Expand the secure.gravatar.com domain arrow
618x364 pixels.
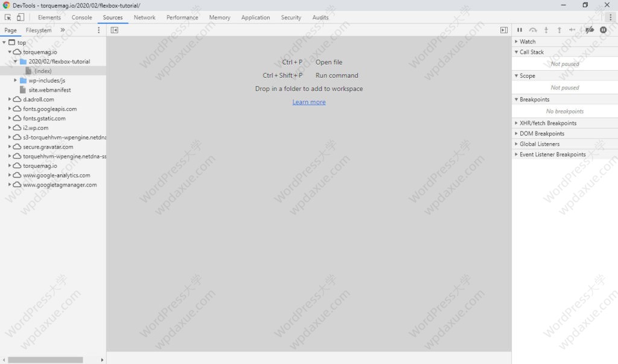10,146
